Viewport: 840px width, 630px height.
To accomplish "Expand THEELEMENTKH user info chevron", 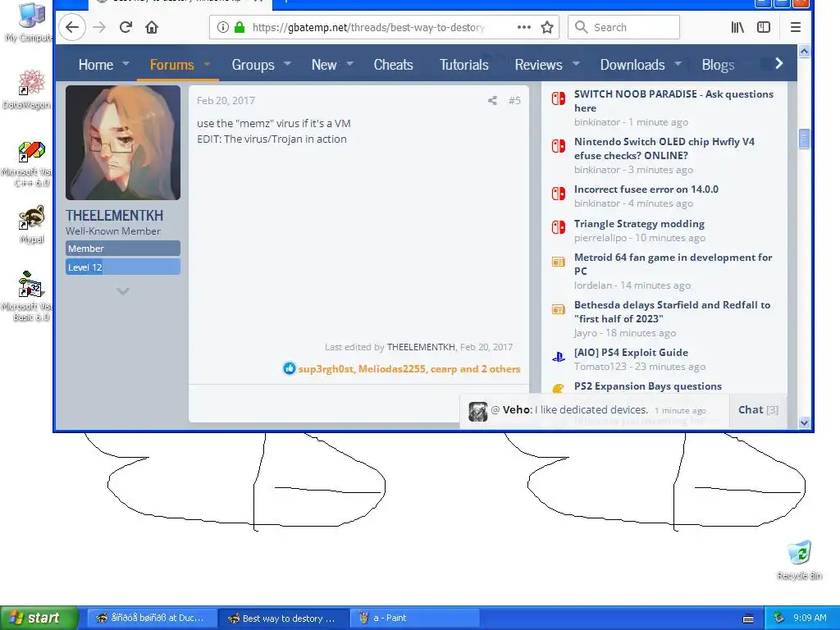I will [x=123, y=291].
